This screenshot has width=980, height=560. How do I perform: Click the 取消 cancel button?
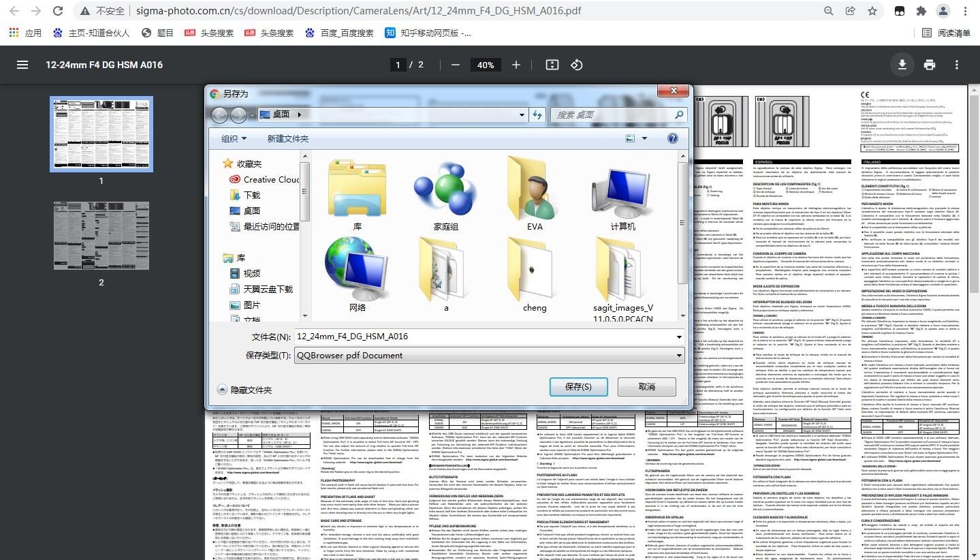(x=646, y=386)
